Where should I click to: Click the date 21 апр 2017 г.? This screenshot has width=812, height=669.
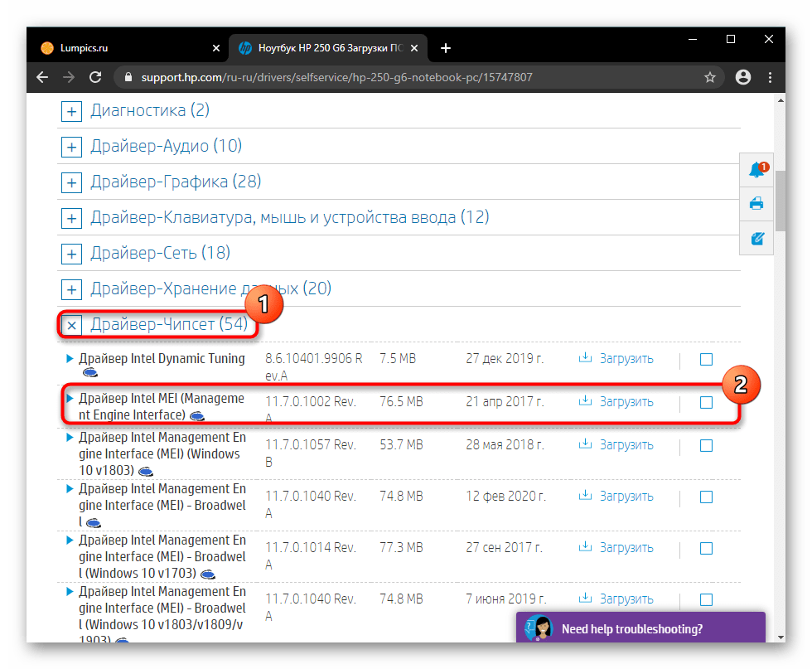[505, 401]
